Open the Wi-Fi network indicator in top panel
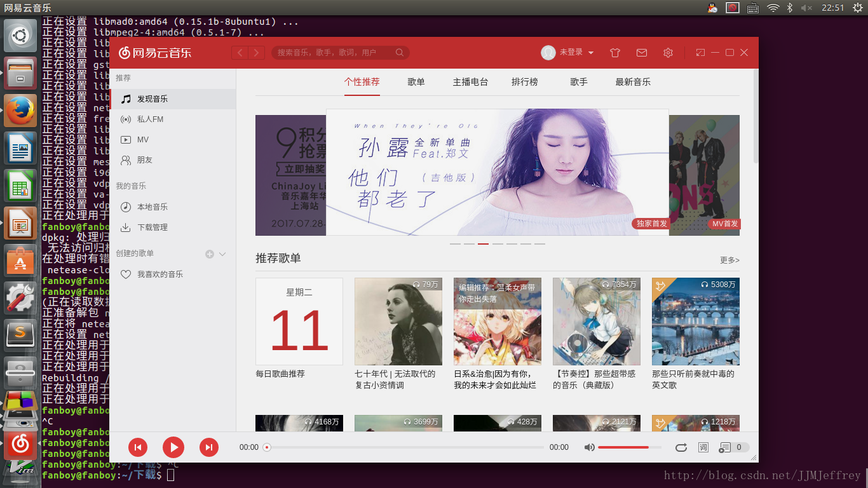 pyautogui.click(x=773, y=8)
